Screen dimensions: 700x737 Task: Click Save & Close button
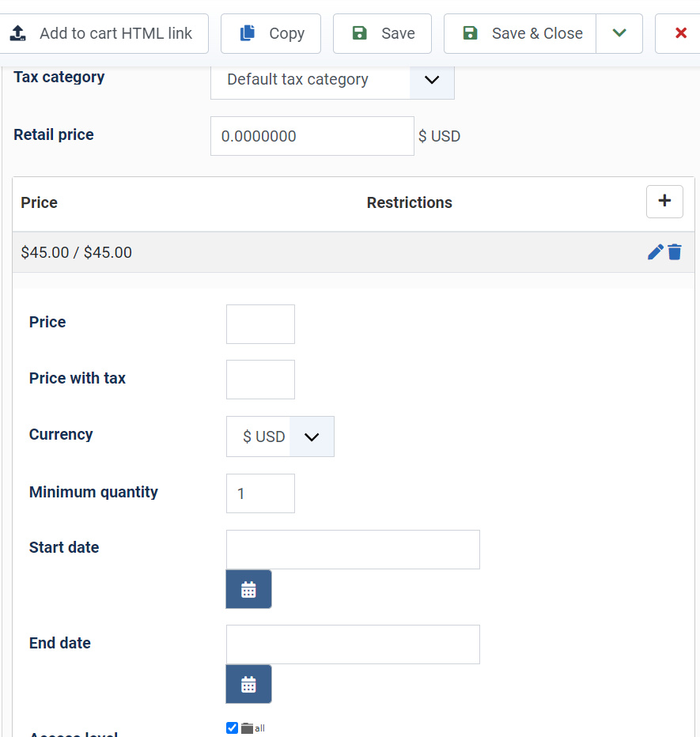[x=520, y=33]
